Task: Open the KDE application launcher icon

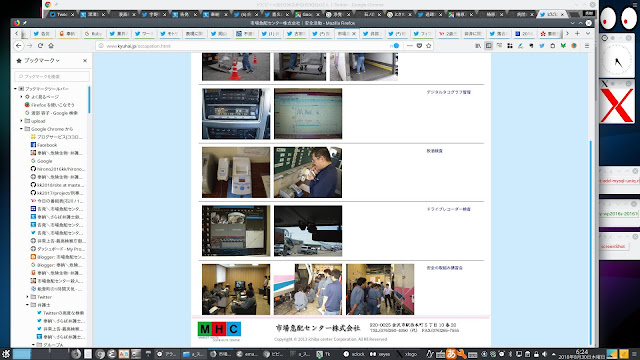Action: point(6,354)
